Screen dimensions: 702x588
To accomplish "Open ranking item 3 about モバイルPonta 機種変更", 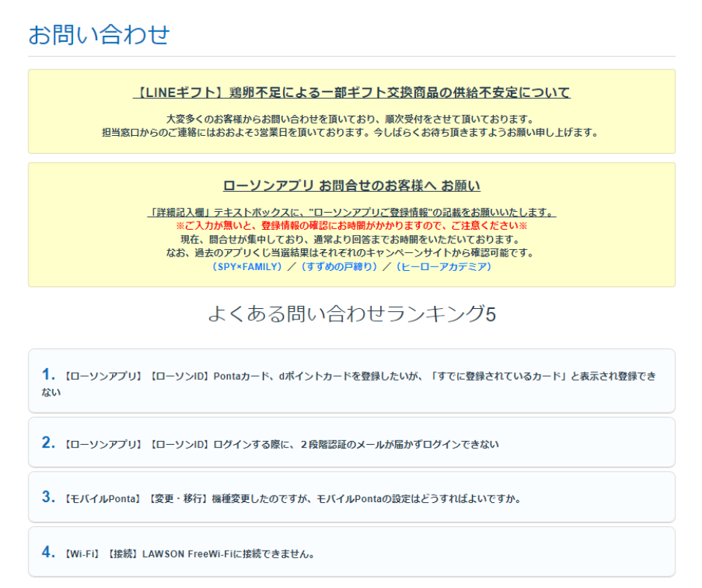I will [x=352, y=497].
